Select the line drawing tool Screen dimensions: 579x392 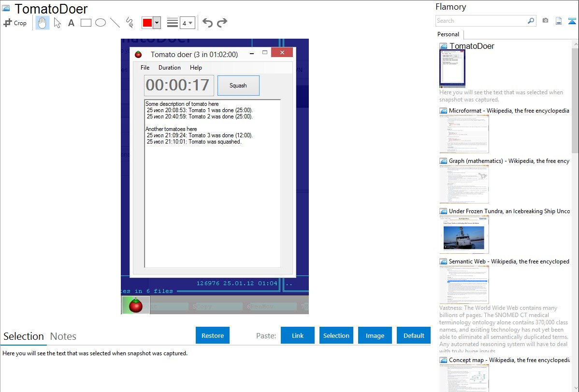click(x=115, y=23)
